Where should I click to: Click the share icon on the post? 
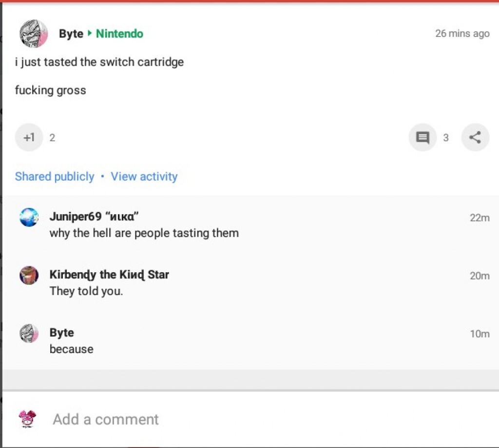pos(475,138)
